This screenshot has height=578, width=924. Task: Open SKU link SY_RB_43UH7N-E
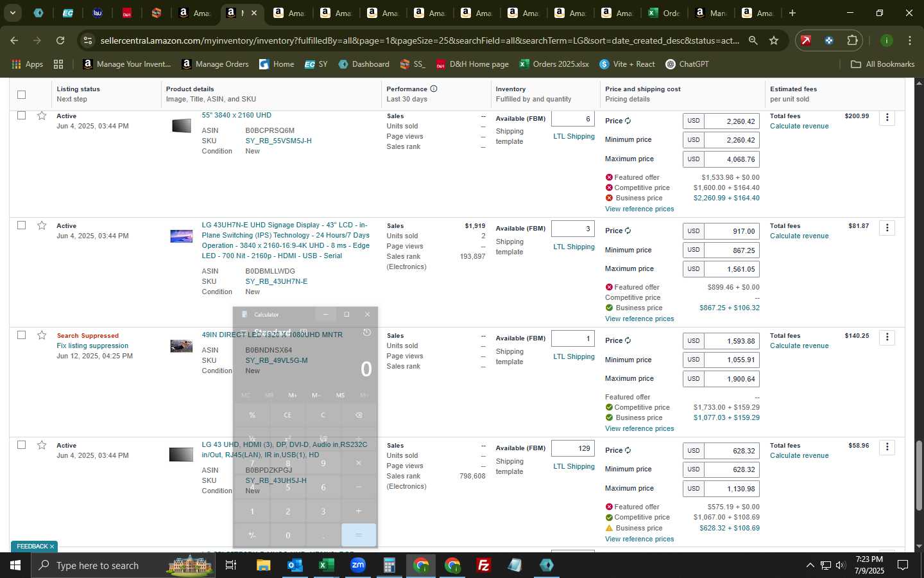276,281
